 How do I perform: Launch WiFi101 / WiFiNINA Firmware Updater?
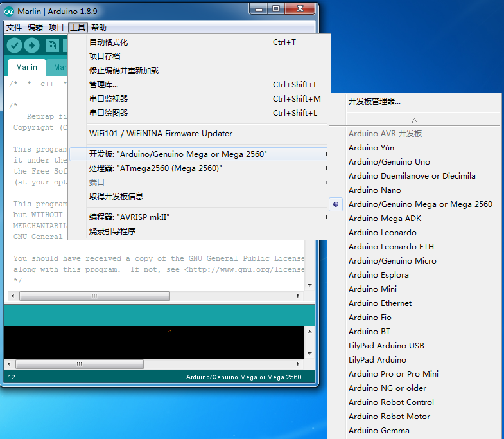(197, 134)
